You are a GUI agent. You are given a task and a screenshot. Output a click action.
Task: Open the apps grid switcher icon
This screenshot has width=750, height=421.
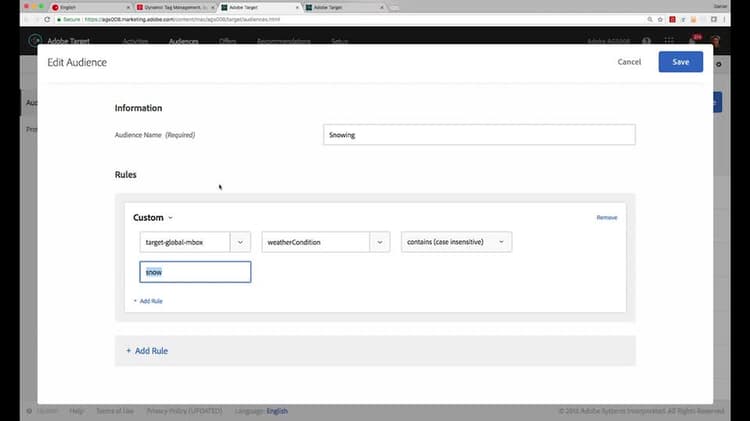click(669, 41)
